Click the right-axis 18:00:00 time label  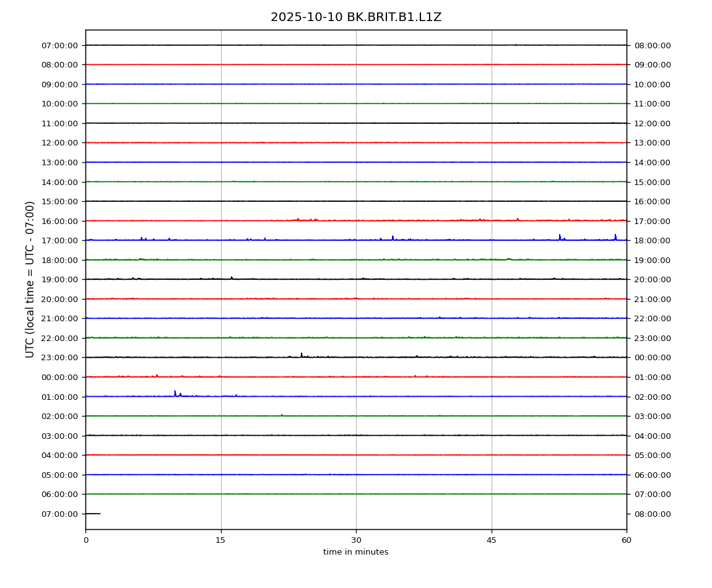652,241
